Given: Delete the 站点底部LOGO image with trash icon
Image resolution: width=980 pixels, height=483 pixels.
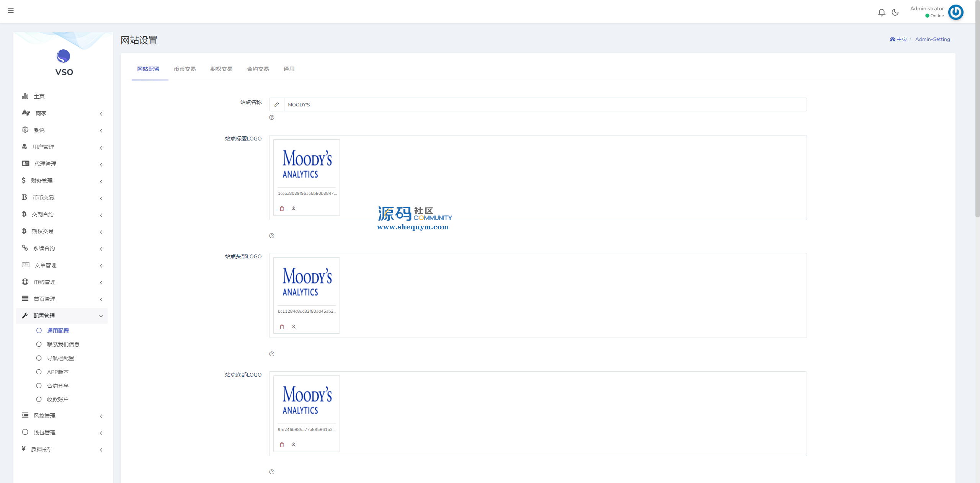Looking at the screenshot, I should point(282,445).
